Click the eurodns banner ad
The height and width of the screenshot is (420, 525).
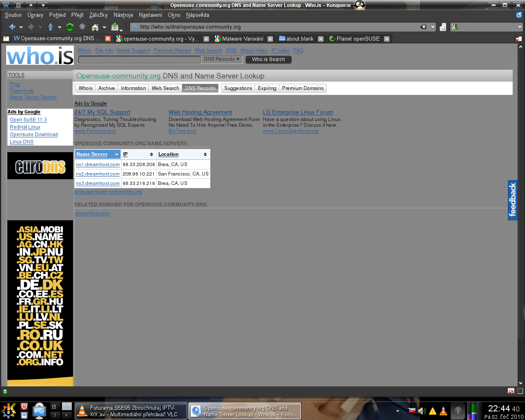[x=40, y=166]
